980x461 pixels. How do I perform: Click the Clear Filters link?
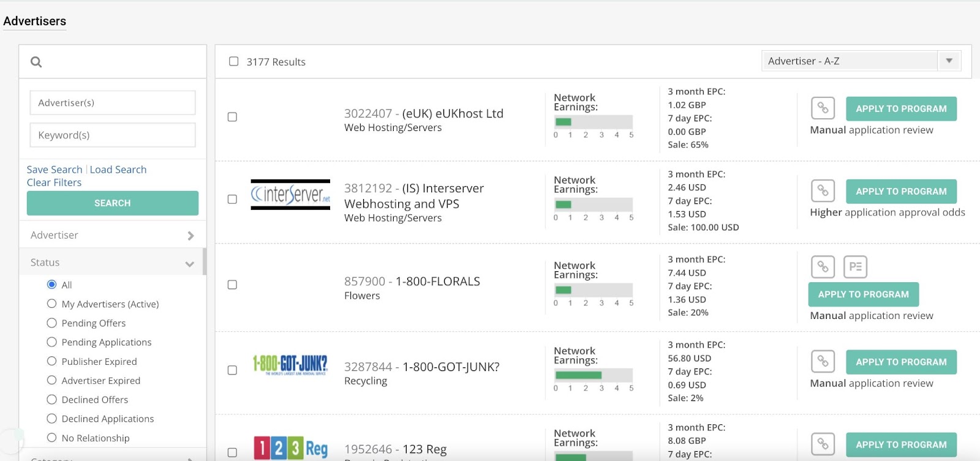click(54, 182)
